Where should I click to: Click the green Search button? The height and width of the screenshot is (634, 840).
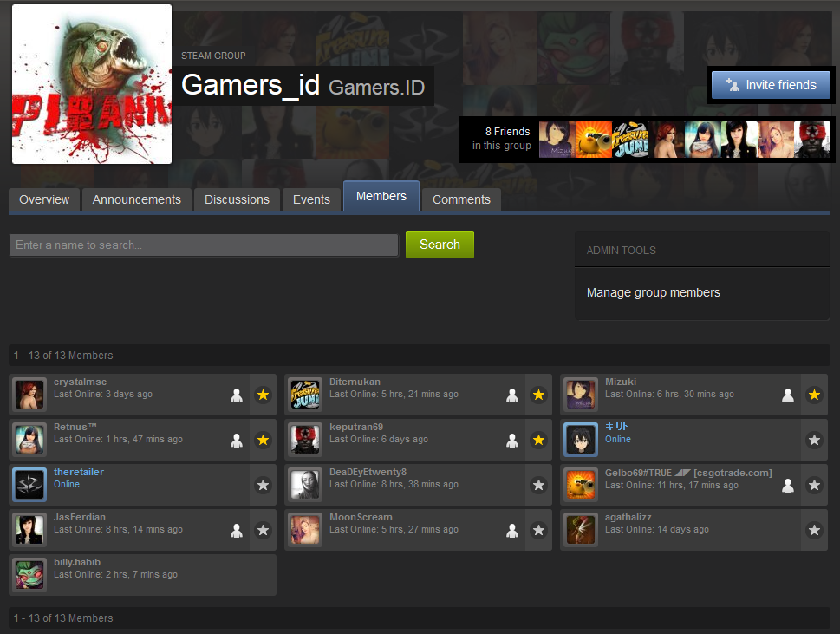pos(440,245)
